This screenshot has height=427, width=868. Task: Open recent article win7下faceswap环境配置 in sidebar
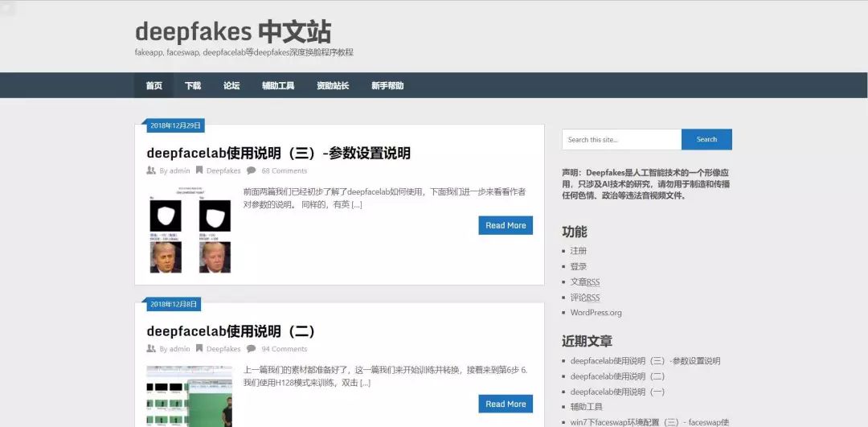point(650,422)
